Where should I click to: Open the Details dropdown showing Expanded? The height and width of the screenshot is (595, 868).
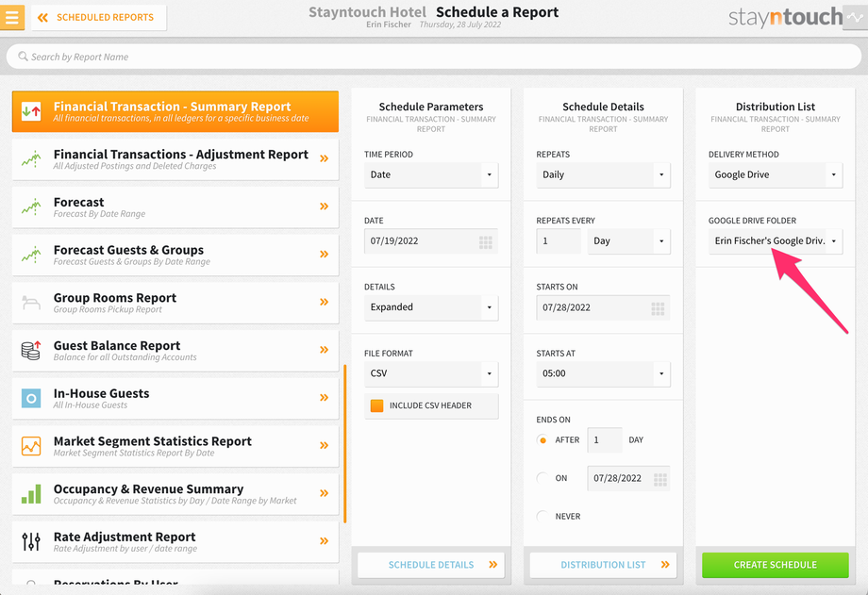point(431,307)
